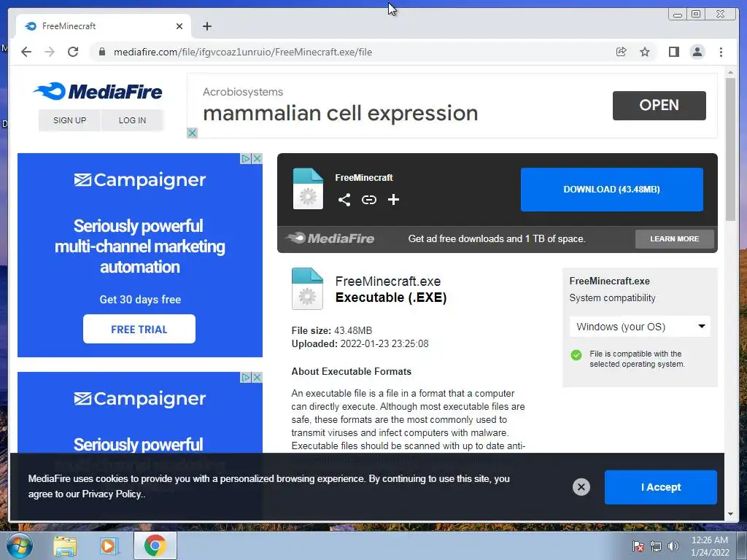Open Windows Explorer from the taskbar

click(x=65, y=546)
